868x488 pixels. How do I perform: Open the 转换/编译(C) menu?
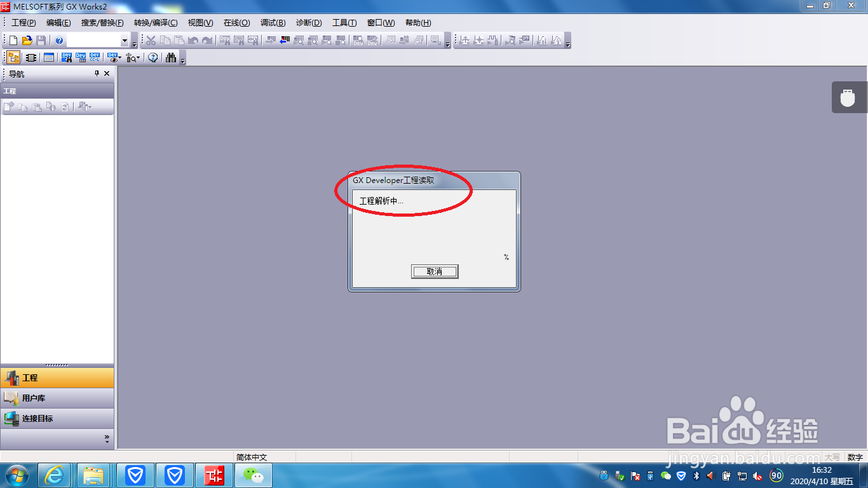(x=156, y=23)
